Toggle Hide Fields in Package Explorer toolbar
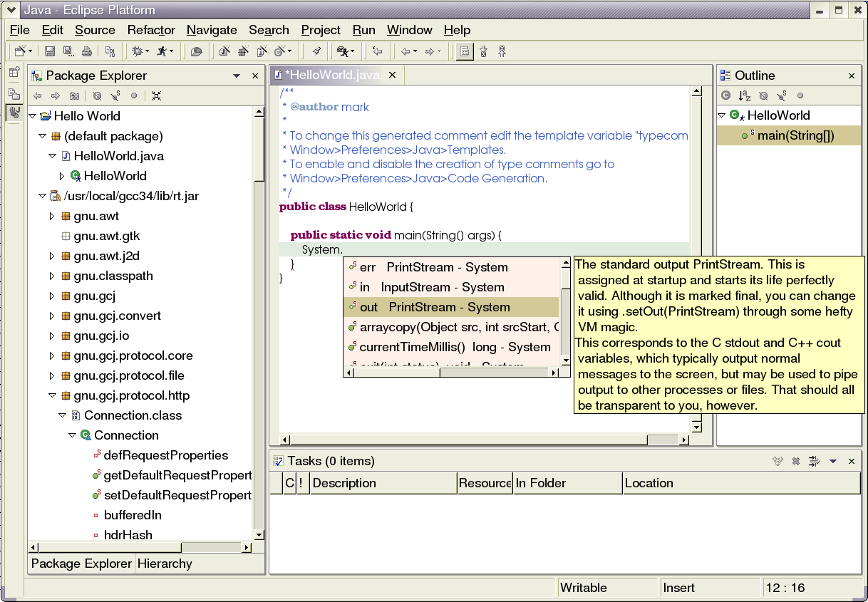Image resolution: width=868 pixels, height=602 pixels. tap(97, 95)
